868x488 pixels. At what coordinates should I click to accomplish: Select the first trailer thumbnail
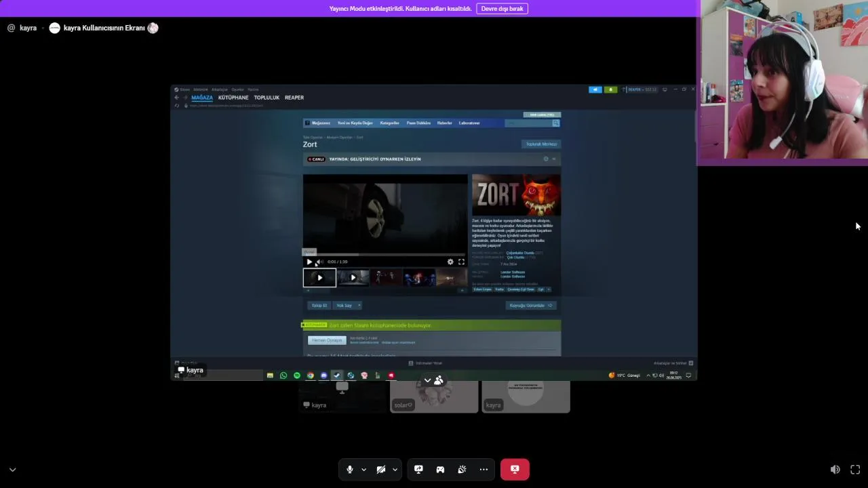[319, 278]
